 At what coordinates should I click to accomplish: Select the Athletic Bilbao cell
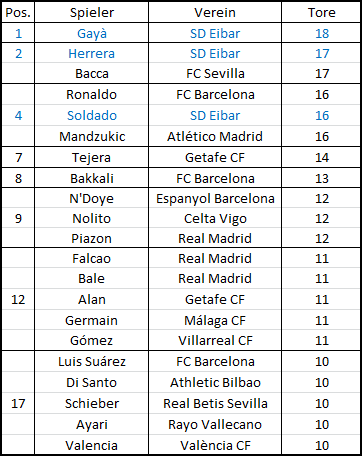click(215, 382)
